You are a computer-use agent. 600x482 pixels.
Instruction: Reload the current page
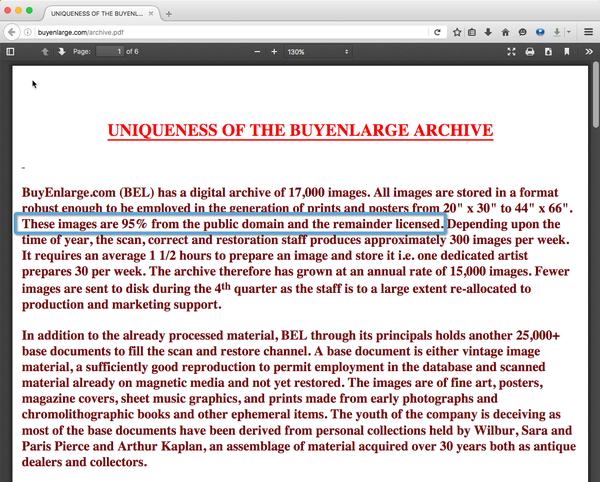pyautogui.click(x=437, y=32)
